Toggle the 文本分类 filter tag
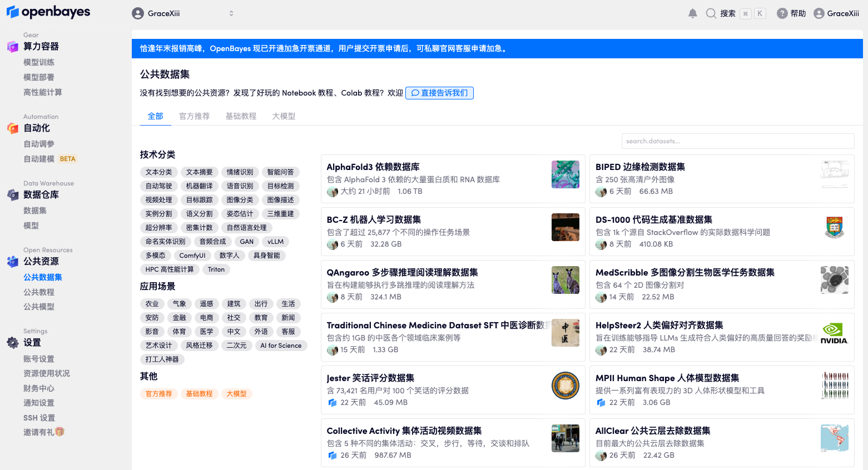The image size is (868, 470). coord(158,172)
